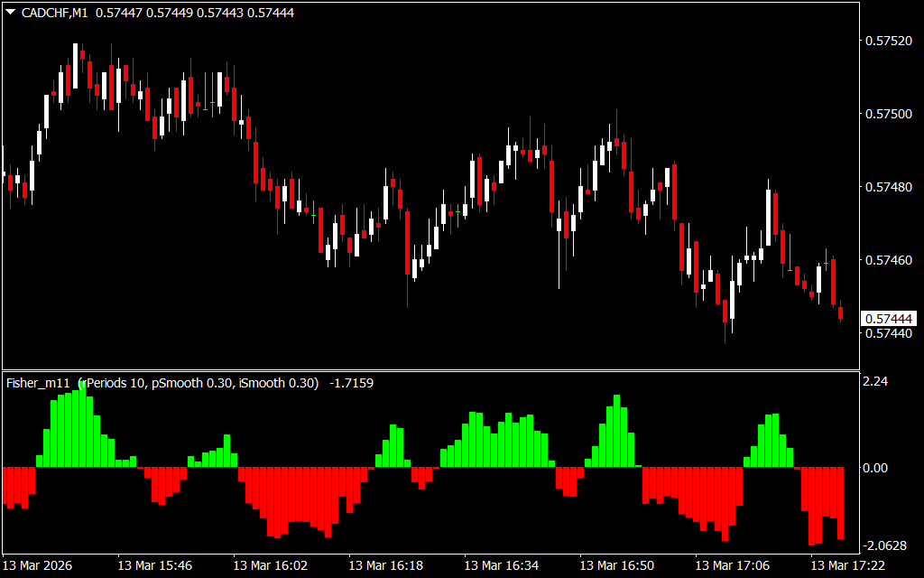Select the 13 Mar 16:34 time label
Screen dimensions: 924x578
click(x=502, y=565)
